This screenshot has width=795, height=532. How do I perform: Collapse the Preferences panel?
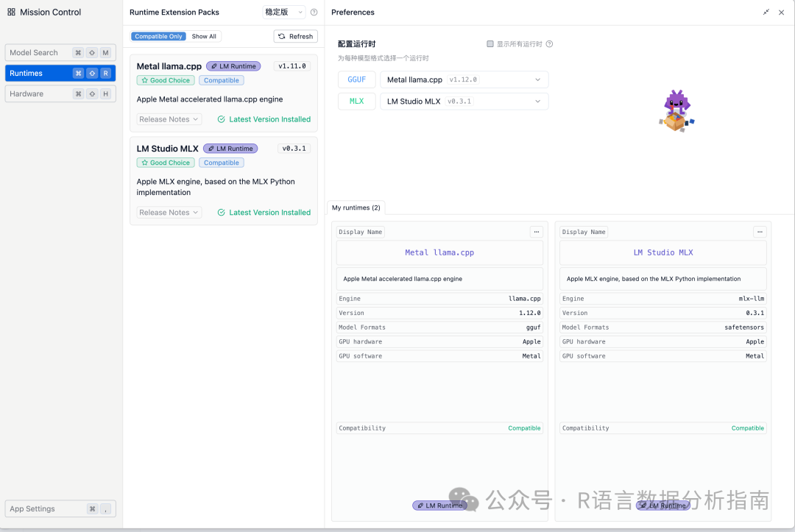click(x=766, y=13)
